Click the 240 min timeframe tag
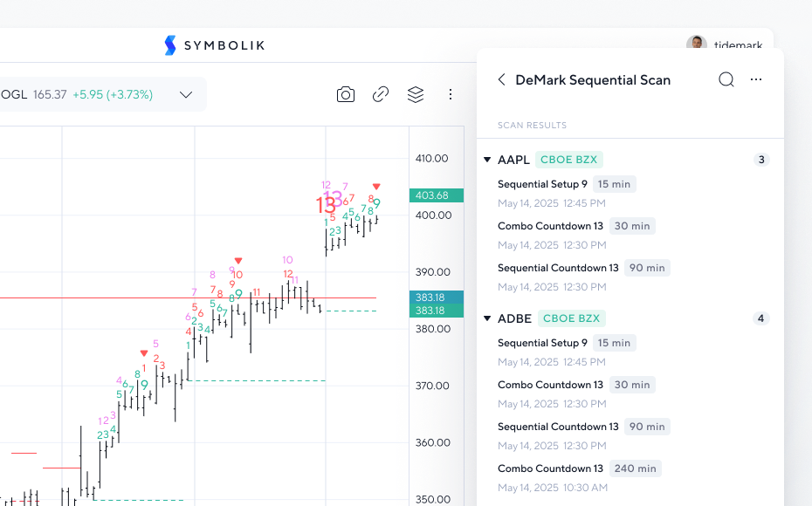The image size is (812, 506). coord(636,468)
